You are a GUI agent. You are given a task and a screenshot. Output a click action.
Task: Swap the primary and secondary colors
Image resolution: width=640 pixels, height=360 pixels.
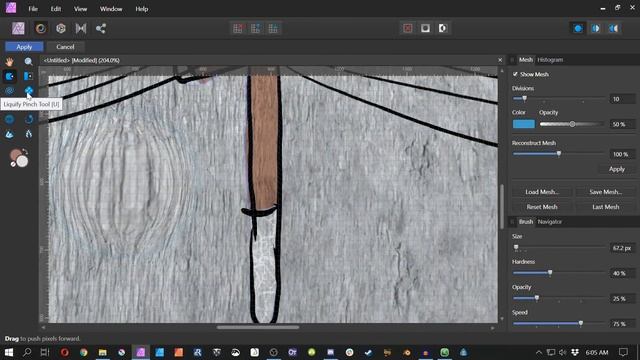(x=24, y=151)
